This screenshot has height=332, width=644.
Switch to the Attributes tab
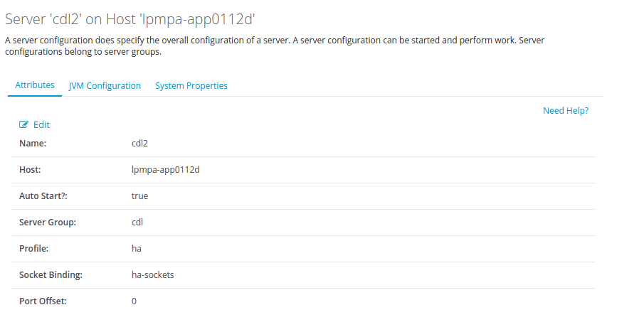coord(35,85)
